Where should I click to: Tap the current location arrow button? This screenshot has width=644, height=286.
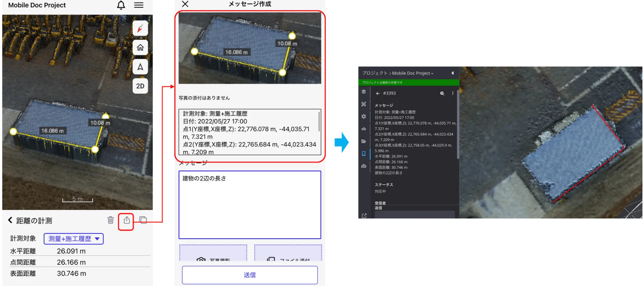140,67
